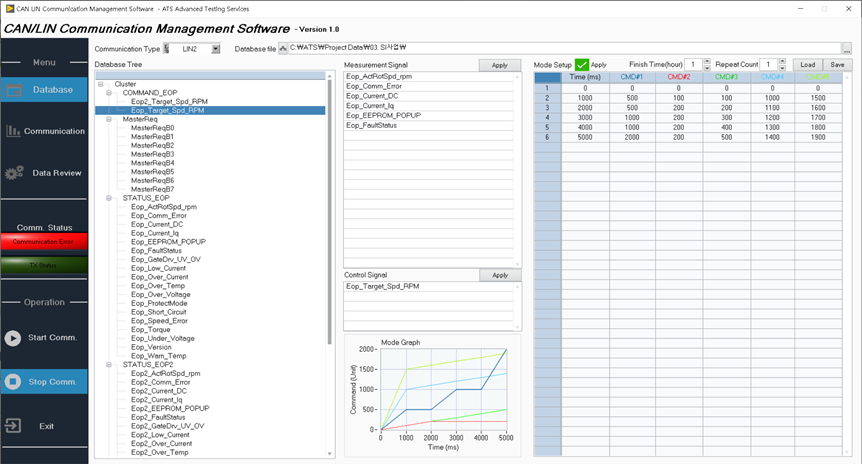Click row 6 header in mode table
This screenshot has height=464, width=862.
coord(547,137)
